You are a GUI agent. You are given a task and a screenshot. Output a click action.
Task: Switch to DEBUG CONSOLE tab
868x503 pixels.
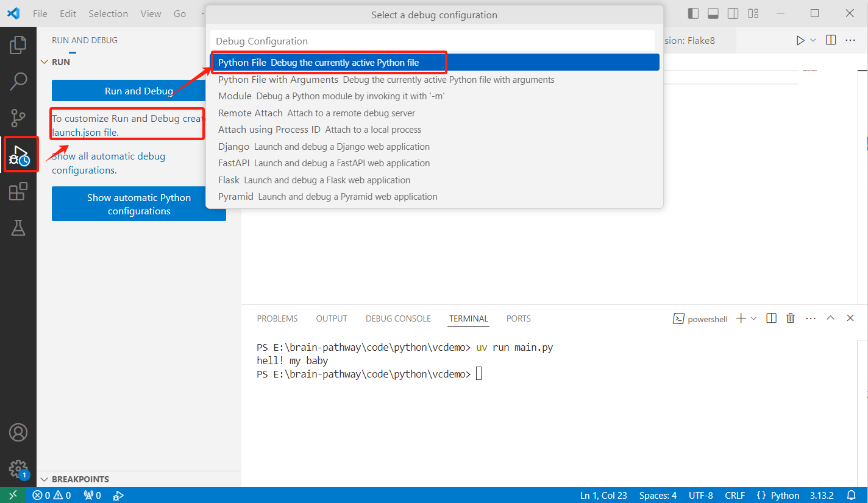point(398,318)
